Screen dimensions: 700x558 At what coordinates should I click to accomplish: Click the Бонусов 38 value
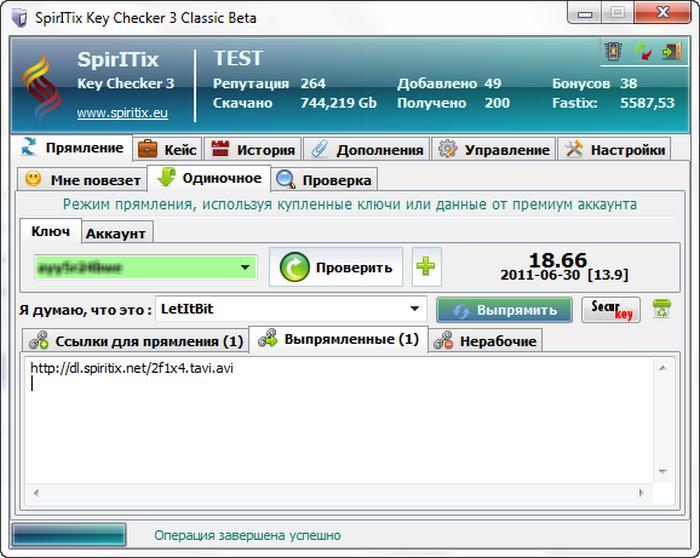pyautogui.click(x=628, y=83)
